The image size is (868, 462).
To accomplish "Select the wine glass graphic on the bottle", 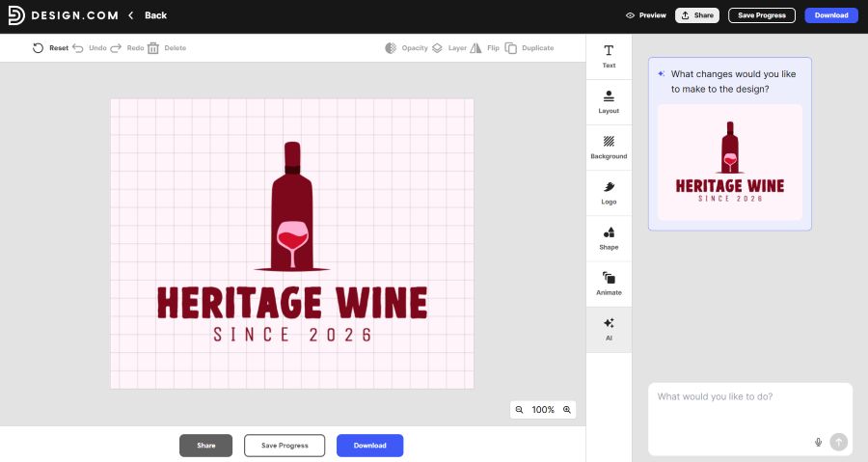I will tap(292, 245).
